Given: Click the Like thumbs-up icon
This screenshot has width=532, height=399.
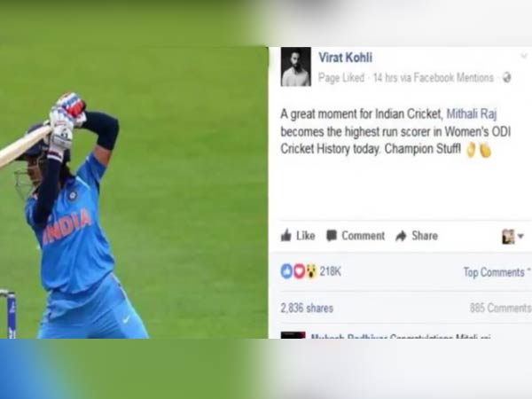Looking at the screenshot, I should pos(286,236).
